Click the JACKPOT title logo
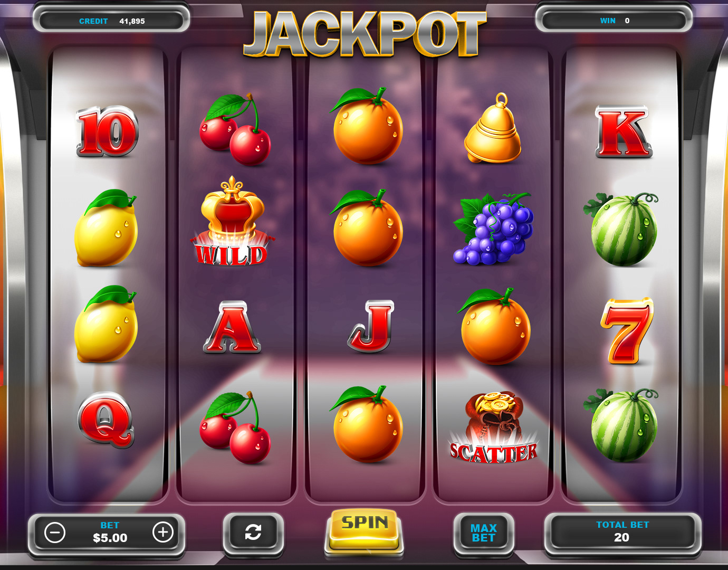The image size is (728, 570). (365, 34)
